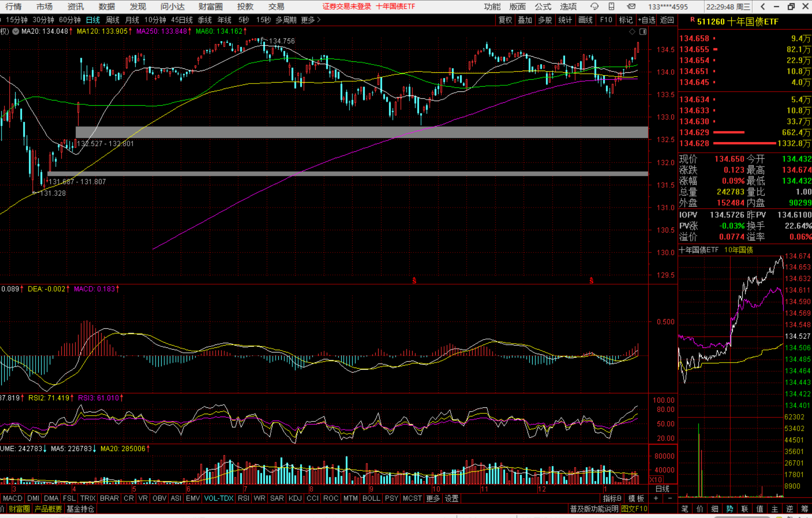
Task: Click the first red S marker on chart
Action: (414, 280)
